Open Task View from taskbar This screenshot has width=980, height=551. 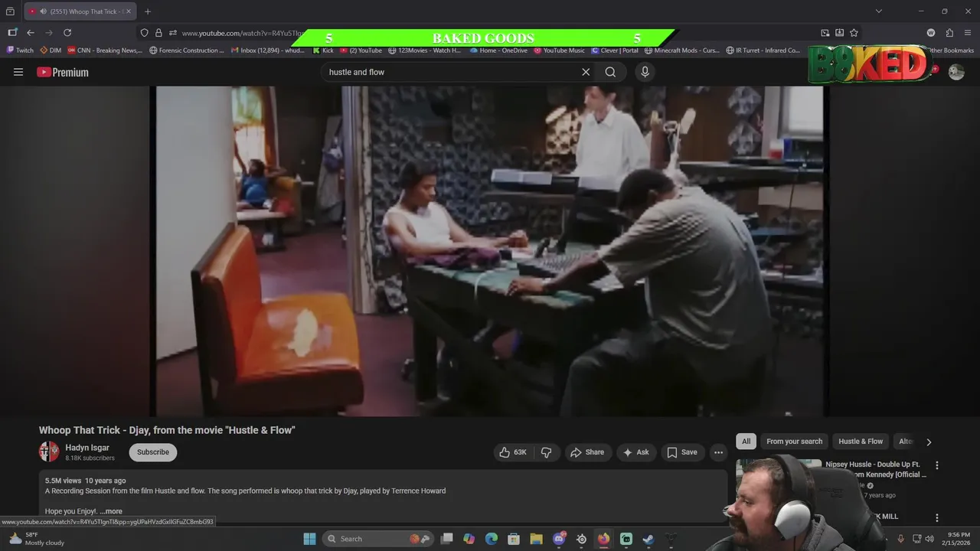pyautogui.click(x=447, y=539)
